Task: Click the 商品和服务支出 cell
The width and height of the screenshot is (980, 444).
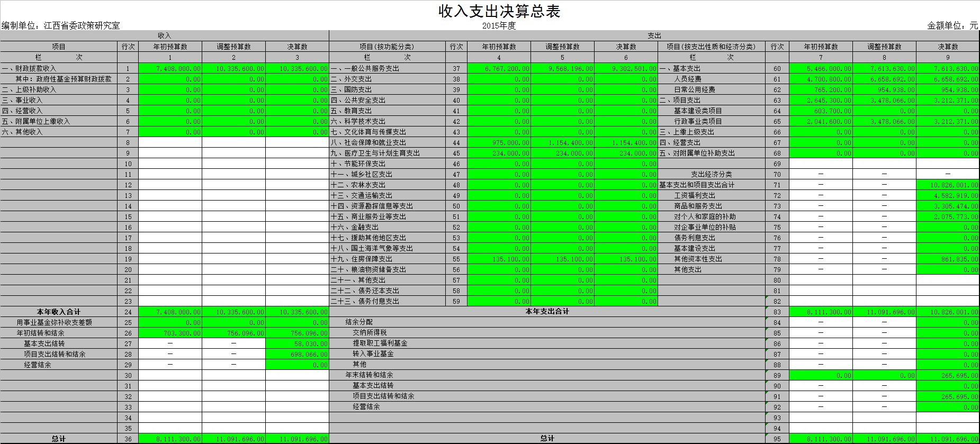Action: [x=711, y=206]
